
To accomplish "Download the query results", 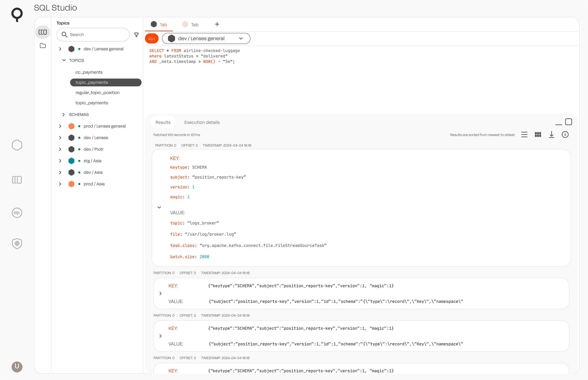I will point(551,135).
